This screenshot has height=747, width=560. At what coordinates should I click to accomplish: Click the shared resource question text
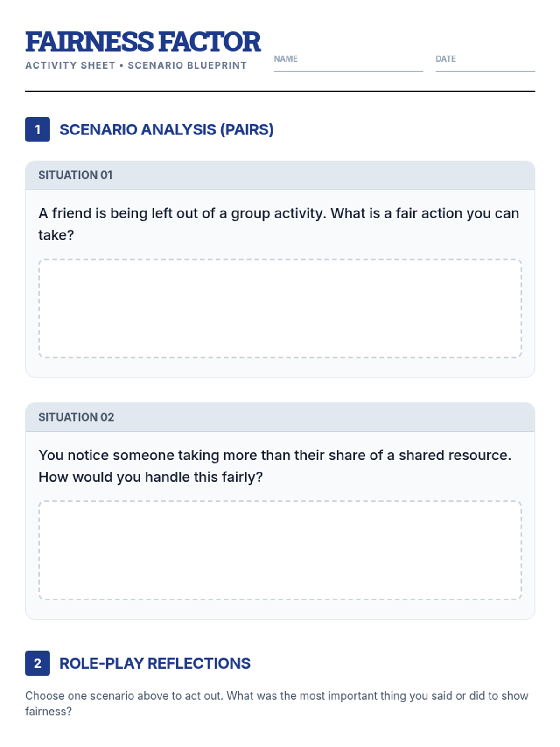pyautogui.click(x=275, y=466)
